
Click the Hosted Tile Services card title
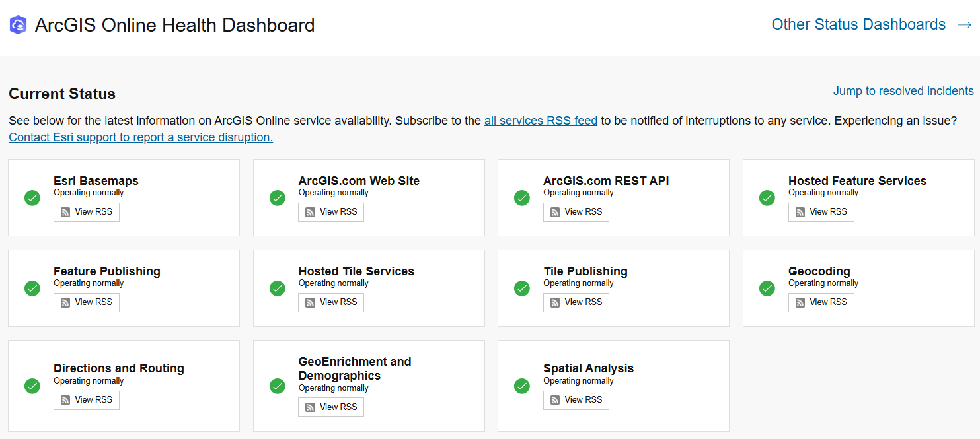356,271
